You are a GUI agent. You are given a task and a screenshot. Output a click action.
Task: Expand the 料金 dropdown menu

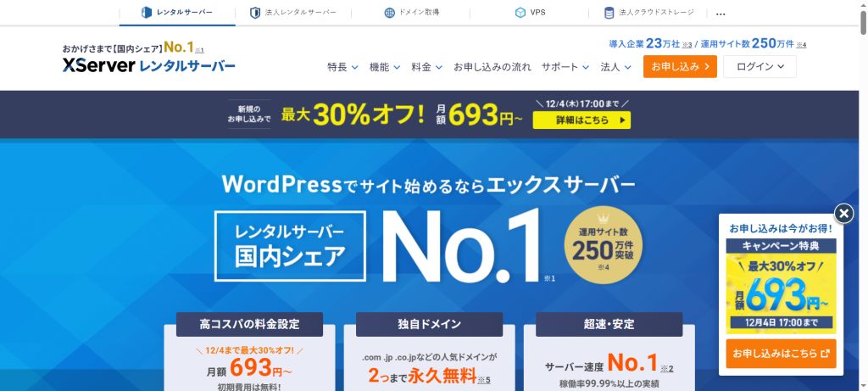click(x=427, y=67)
